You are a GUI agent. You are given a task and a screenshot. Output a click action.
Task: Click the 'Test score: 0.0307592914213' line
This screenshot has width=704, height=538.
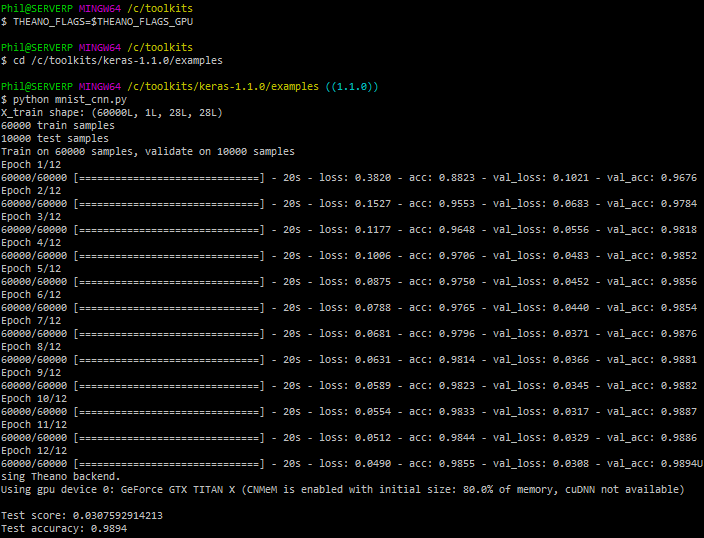click(82, 516)
